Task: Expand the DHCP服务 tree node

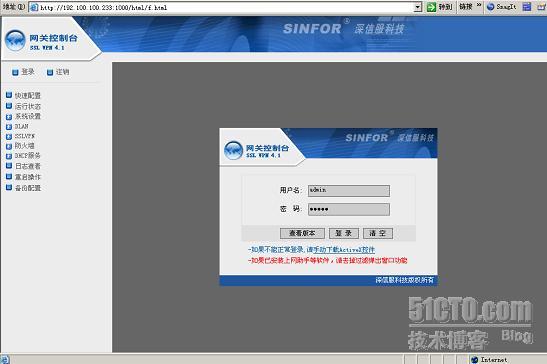Action: point(9,156)
